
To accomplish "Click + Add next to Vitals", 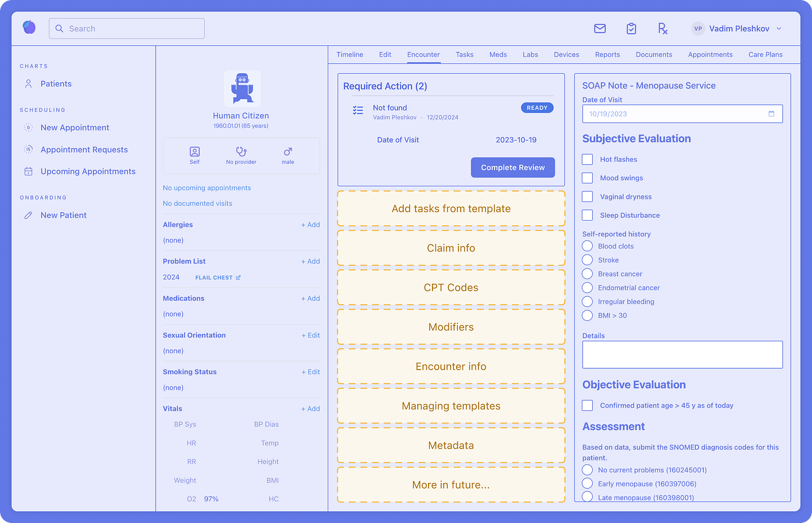I will 310,408.
